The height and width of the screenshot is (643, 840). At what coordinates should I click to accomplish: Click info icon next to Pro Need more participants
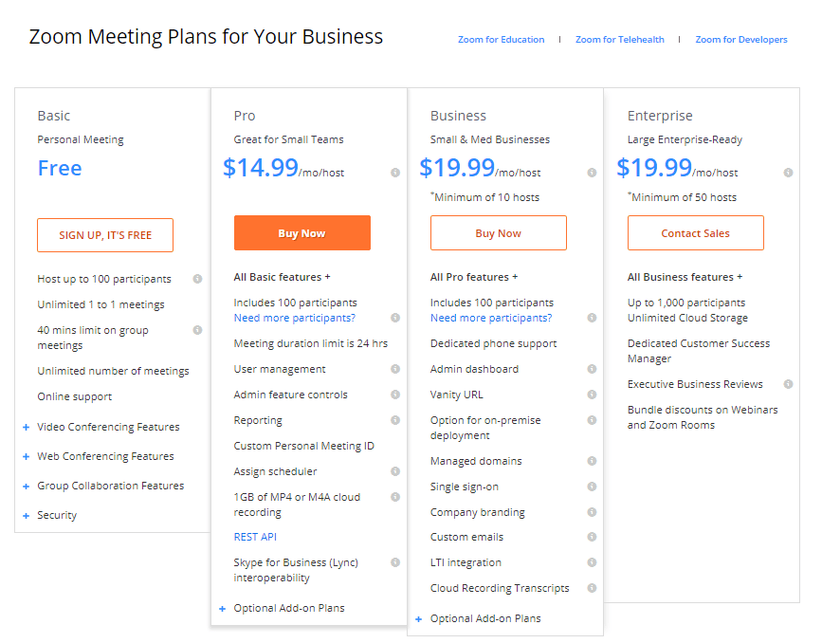[x=395, y=318]
